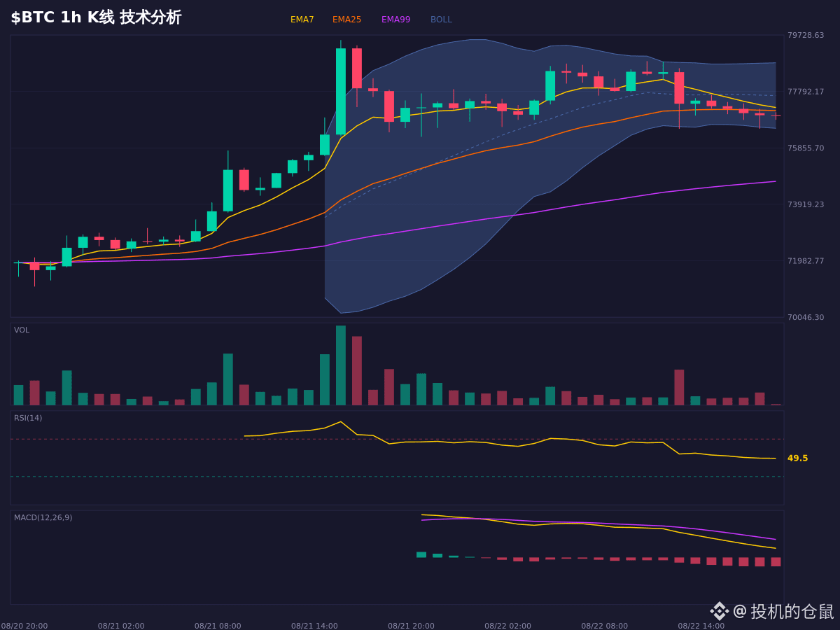The width and height of the screenshot is (840, 630).
Task: Click time axis label 08/22 14:00
Action: 701,626
